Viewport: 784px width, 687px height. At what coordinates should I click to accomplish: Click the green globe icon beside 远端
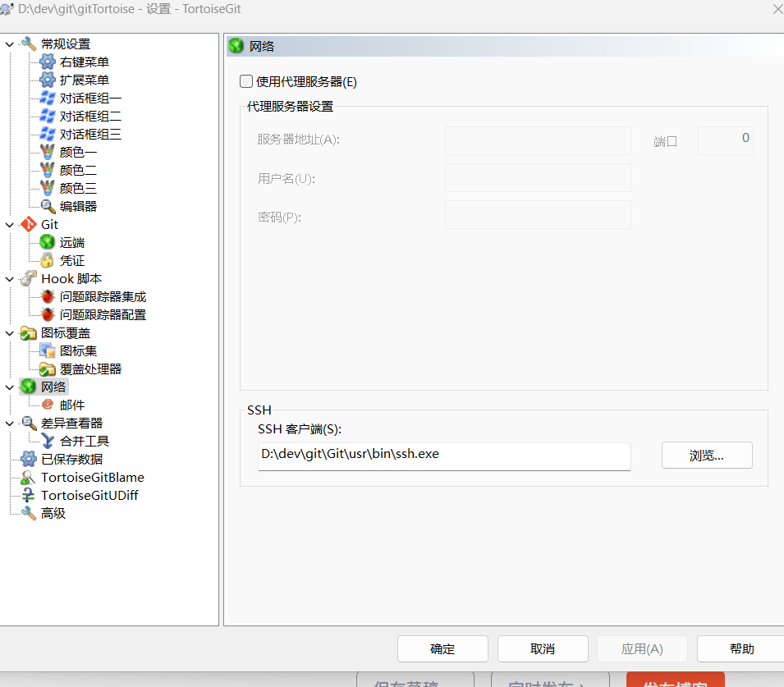(48, 242)
